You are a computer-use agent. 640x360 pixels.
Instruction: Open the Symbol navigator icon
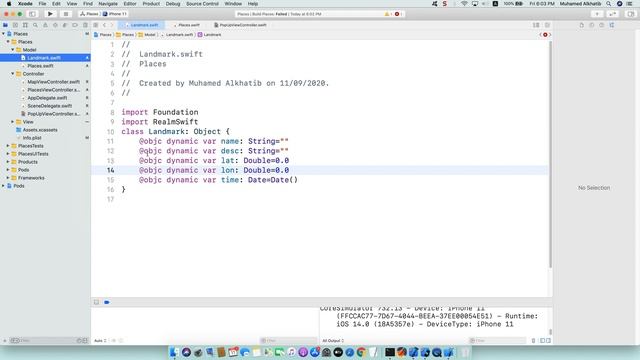[25, 25]
